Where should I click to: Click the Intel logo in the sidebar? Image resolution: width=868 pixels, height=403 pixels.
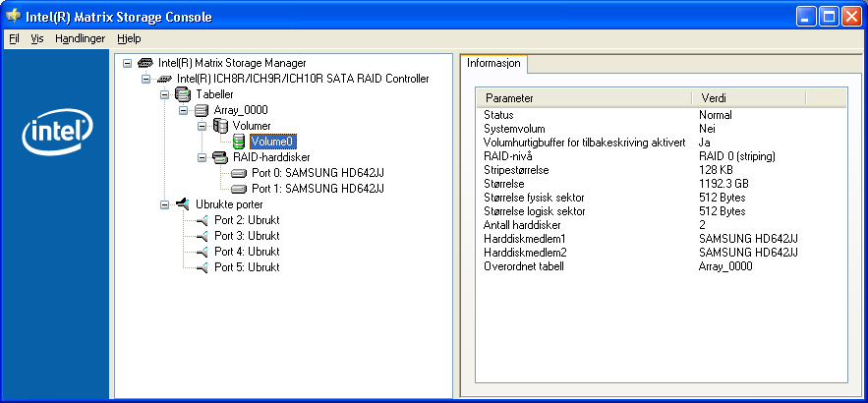click(57, 135)
